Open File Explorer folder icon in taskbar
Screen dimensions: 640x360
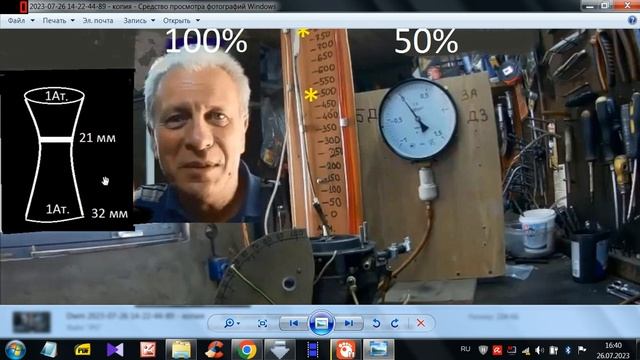[x=181, y=350]
